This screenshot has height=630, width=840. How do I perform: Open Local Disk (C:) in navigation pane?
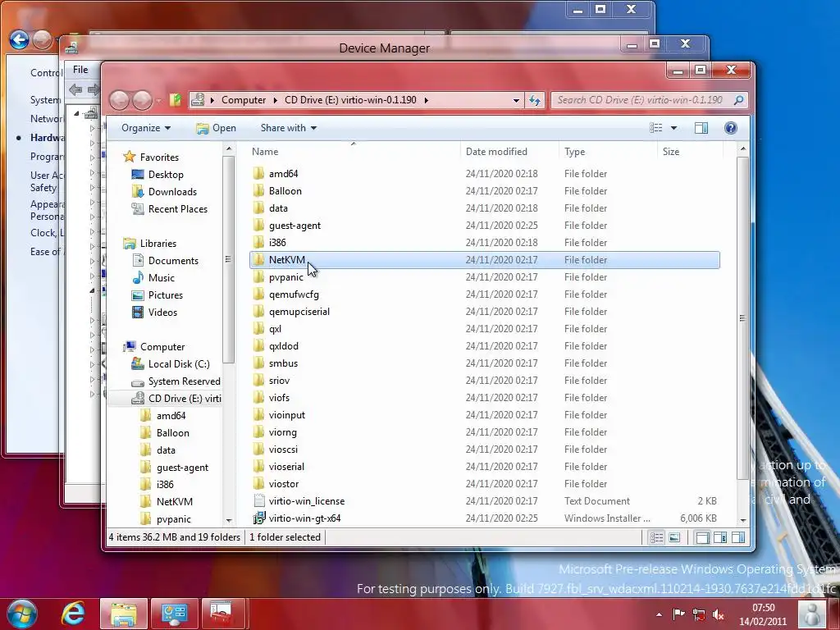(178, 363)
